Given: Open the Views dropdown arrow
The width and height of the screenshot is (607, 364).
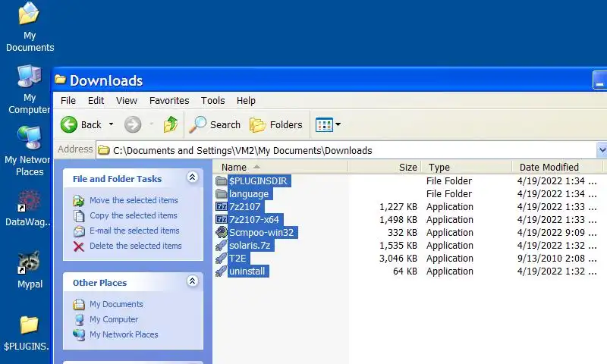Looking at the screenshot, I should click(x=338, y=124).
